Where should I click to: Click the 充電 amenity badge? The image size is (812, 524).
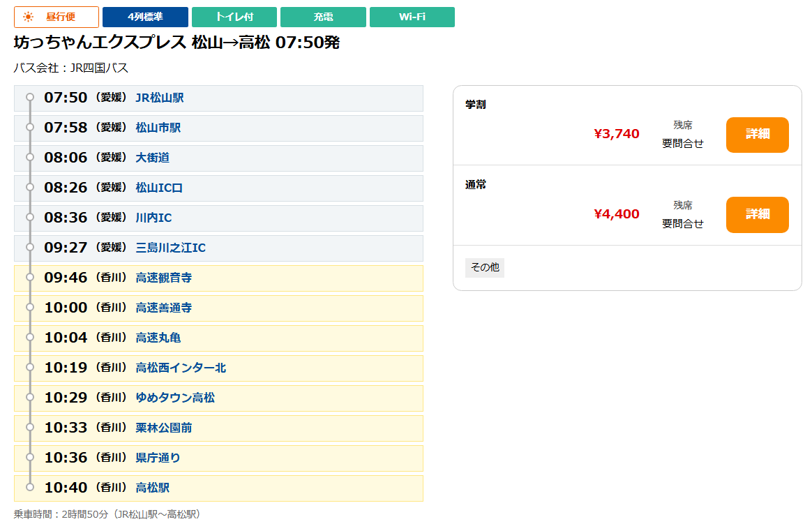(323, 17)
